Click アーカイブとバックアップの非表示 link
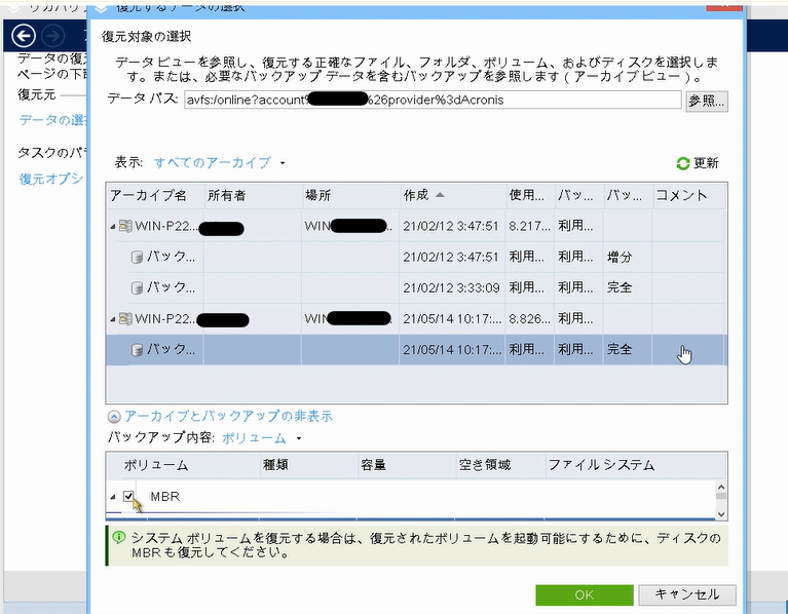This screenshot has width=788, height=614. 228,416
